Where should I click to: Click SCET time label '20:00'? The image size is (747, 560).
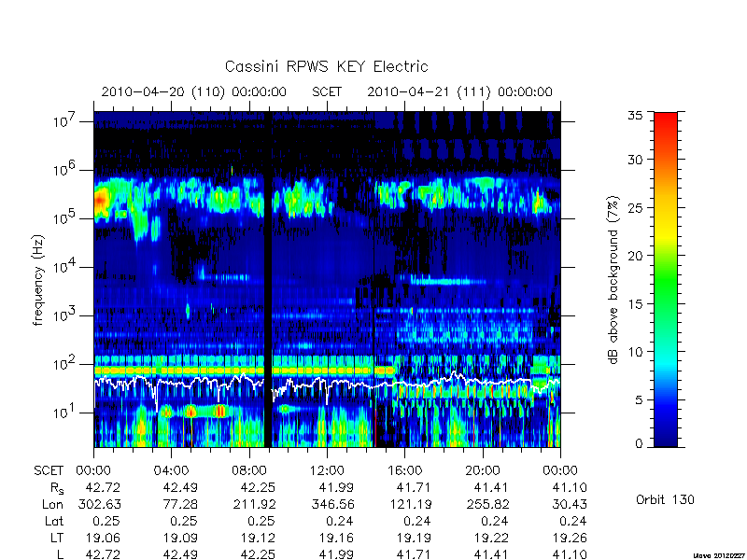[483, 471]
